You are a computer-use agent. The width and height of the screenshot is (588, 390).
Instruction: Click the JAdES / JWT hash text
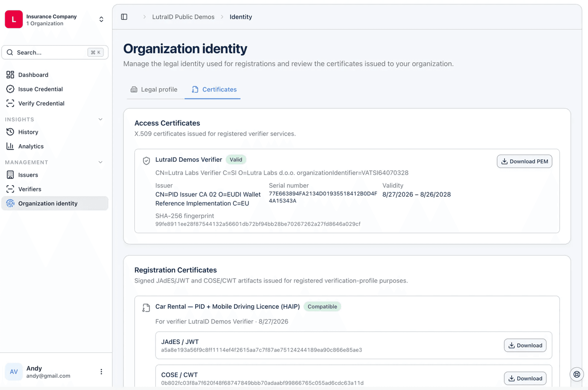point(262,350)
